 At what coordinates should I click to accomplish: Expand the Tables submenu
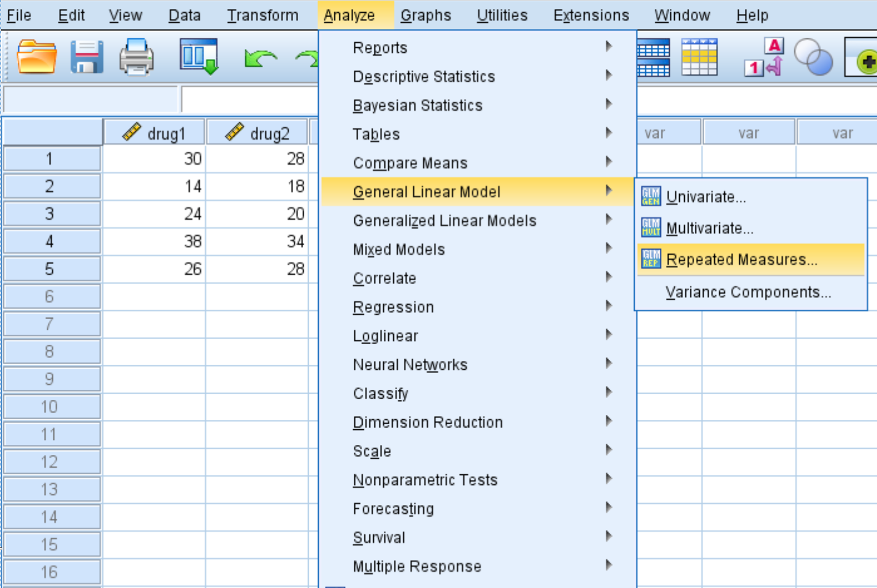(478, 134)
